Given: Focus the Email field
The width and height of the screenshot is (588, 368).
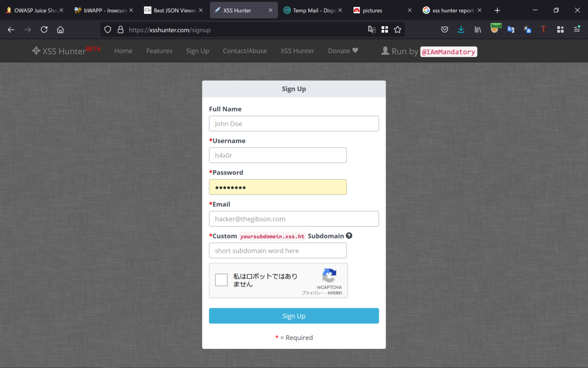Looking at the screenshot, I should [x=294, y=219].
